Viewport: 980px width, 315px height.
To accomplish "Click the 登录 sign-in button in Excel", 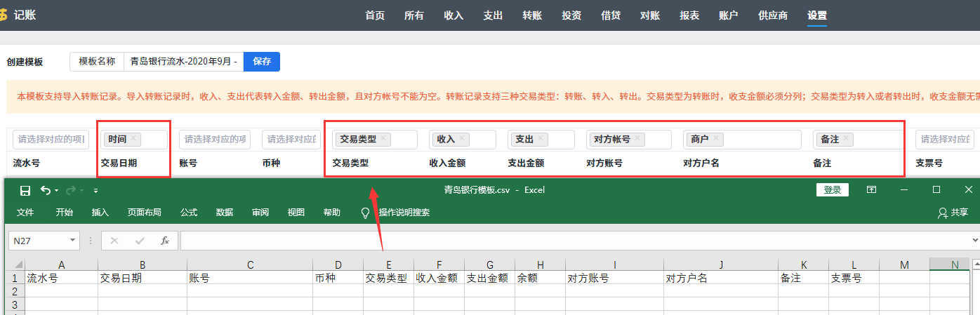I will 833,190.
